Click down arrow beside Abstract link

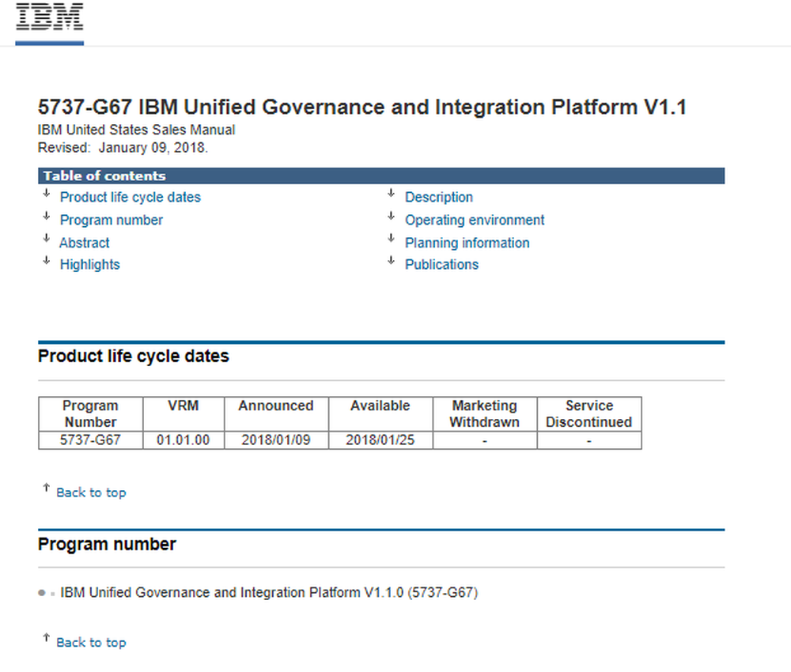(47, 238)
